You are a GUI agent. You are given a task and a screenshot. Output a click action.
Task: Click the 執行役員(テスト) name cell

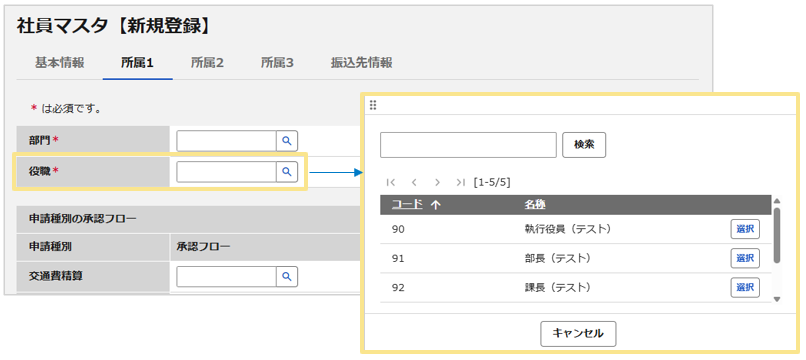pyautogui.click(x=568, y=229)
